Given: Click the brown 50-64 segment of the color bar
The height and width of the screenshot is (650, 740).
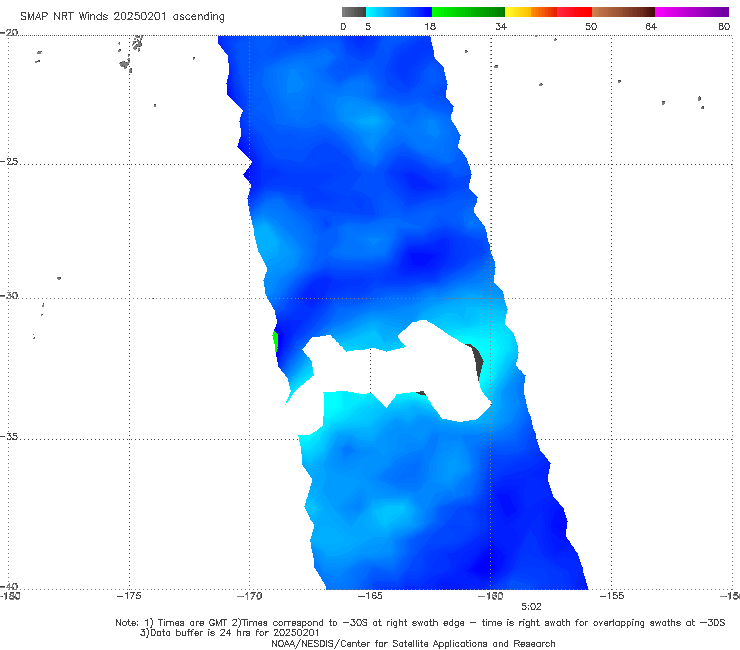Looking at the screenshot, I should 623,12.
